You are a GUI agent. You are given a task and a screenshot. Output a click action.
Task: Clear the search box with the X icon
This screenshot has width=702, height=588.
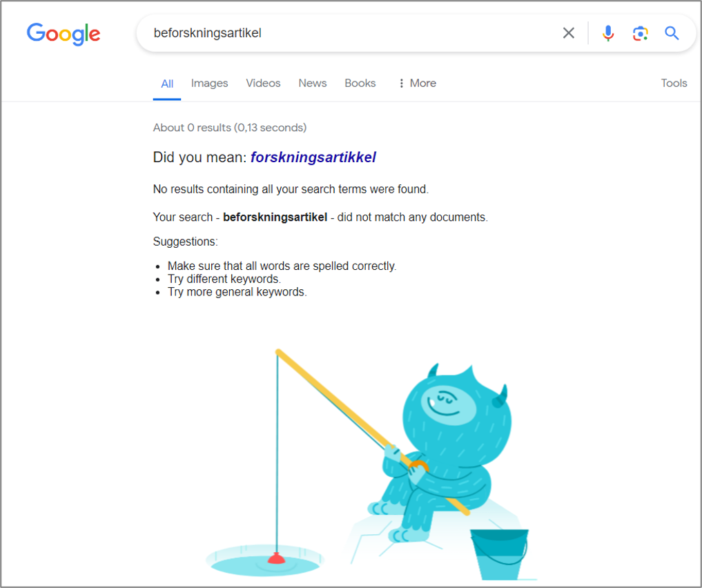point(568,32)
